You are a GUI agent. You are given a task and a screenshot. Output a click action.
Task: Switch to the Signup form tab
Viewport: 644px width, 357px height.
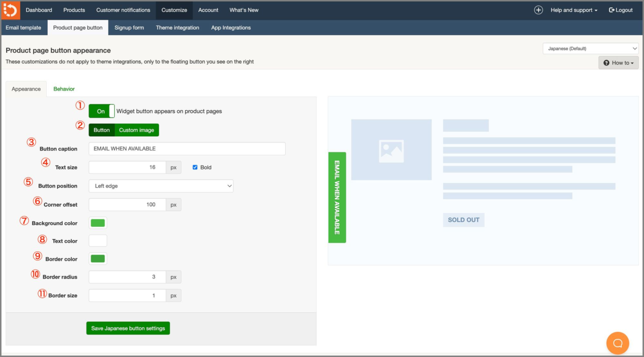[x=129, y=28]
